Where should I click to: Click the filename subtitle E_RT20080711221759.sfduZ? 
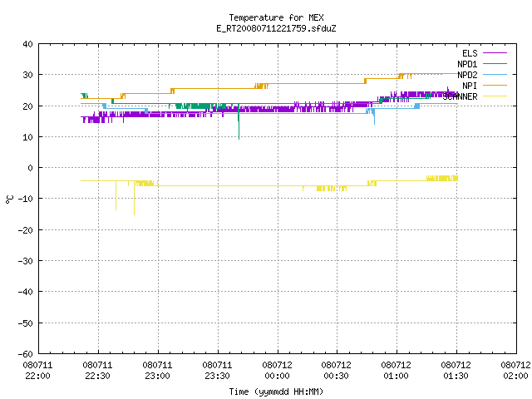pyautogui.click(x=276, y=28)
